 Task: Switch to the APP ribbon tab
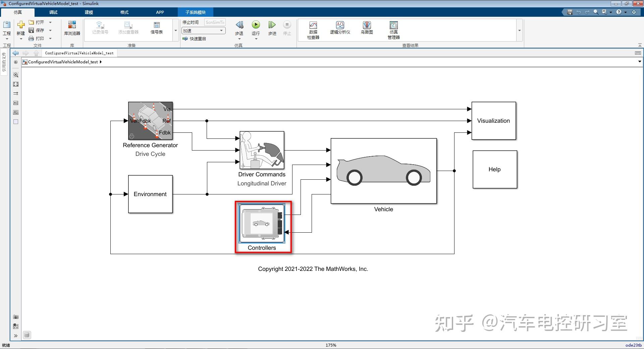[x=160, y=12]
